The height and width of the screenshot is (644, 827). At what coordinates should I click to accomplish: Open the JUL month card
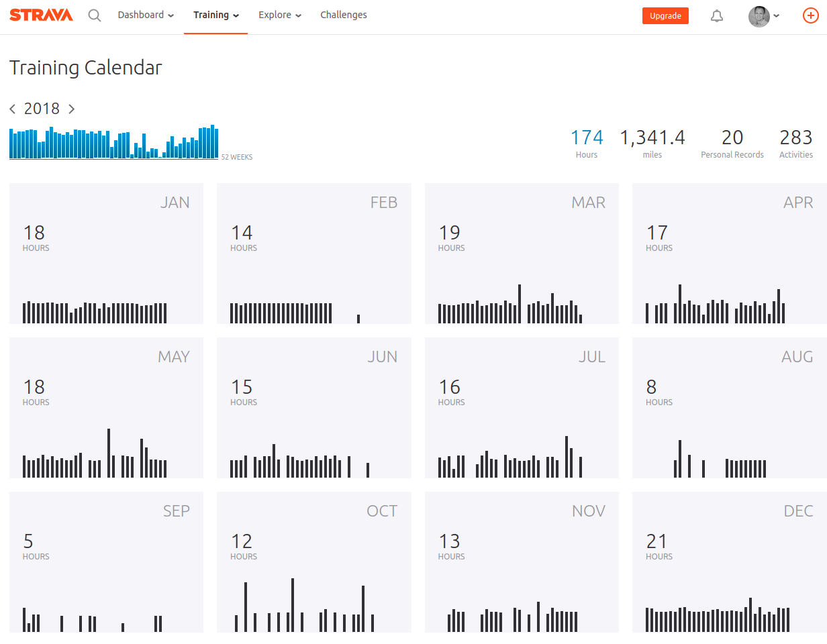(x=522, y=408)
